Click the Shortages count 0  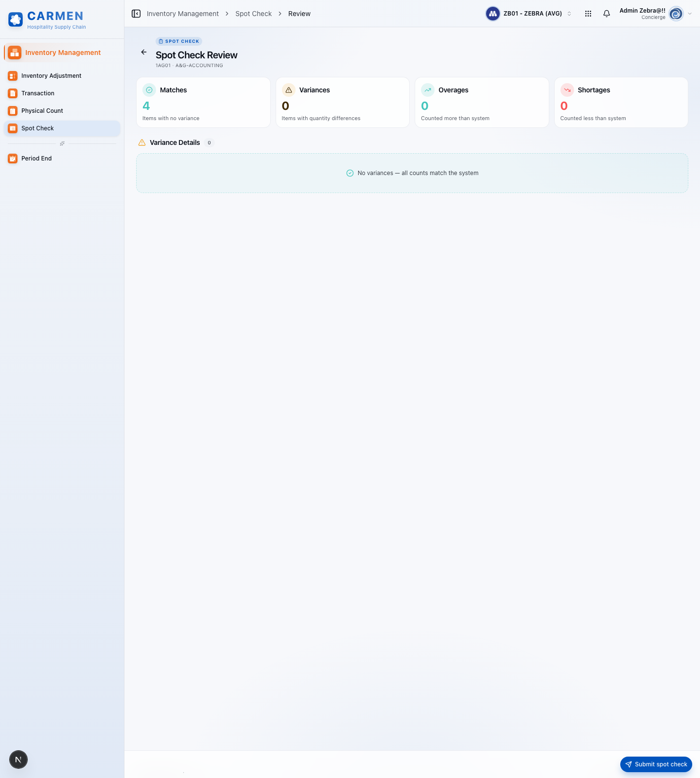[x=564, y=106]
